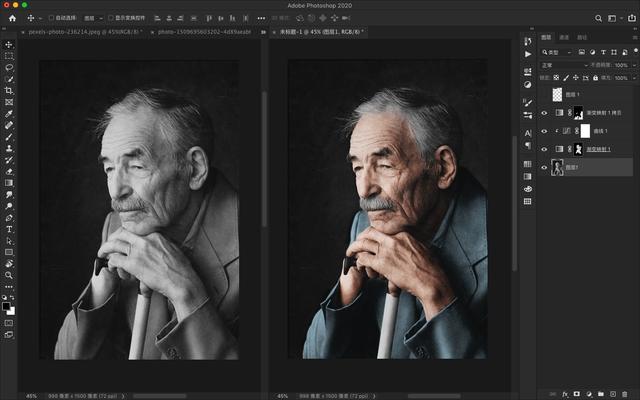Hide the Curves 1 adjustment layer
640x400 pixels.
(x=544, y=131)
